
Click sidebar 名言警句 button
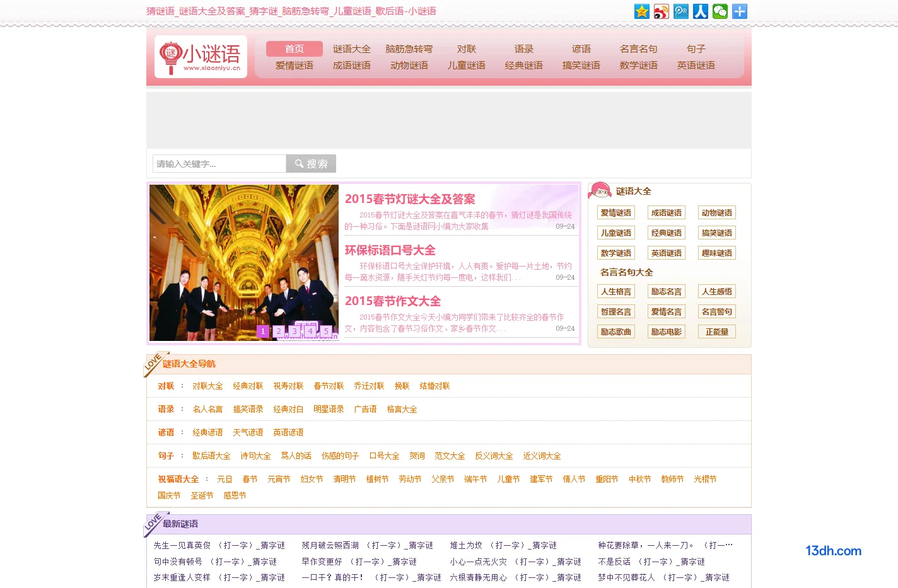click(717, 312)
